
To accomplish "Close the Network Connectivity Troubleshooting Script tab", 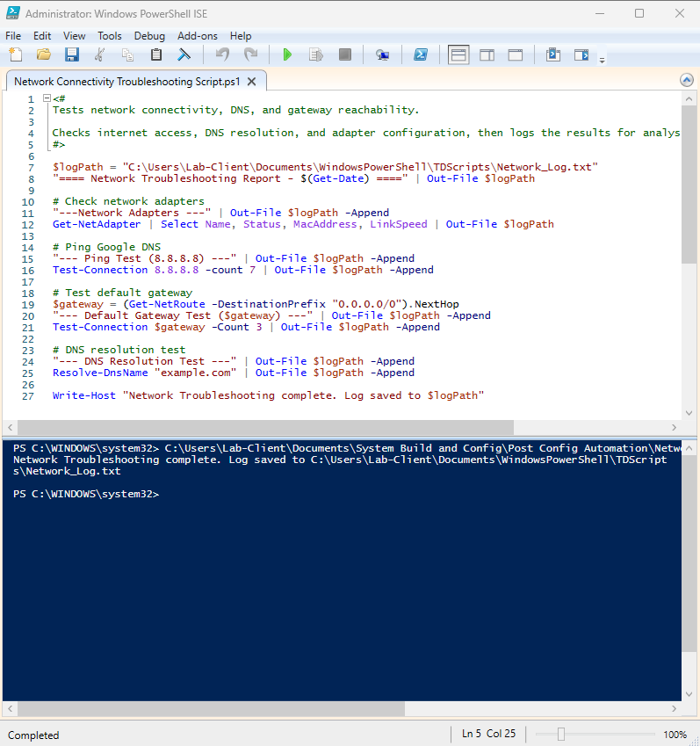I will pos(251,81).
